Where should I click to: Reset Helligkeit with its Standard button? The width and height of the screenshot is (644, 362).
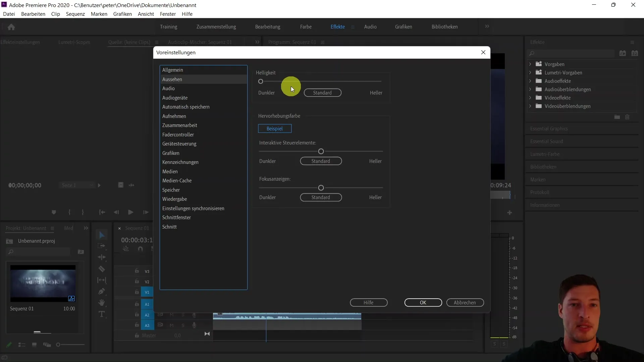322,93
